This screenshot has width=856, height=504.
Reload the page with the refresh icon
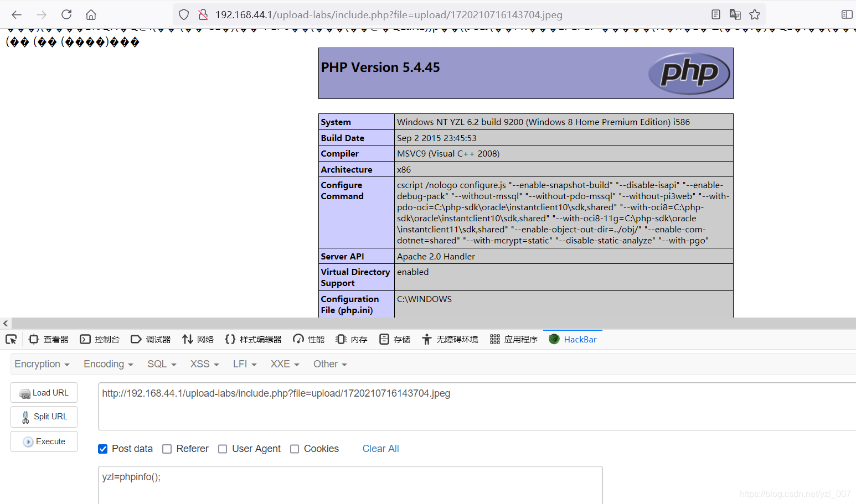coord(66,15)
